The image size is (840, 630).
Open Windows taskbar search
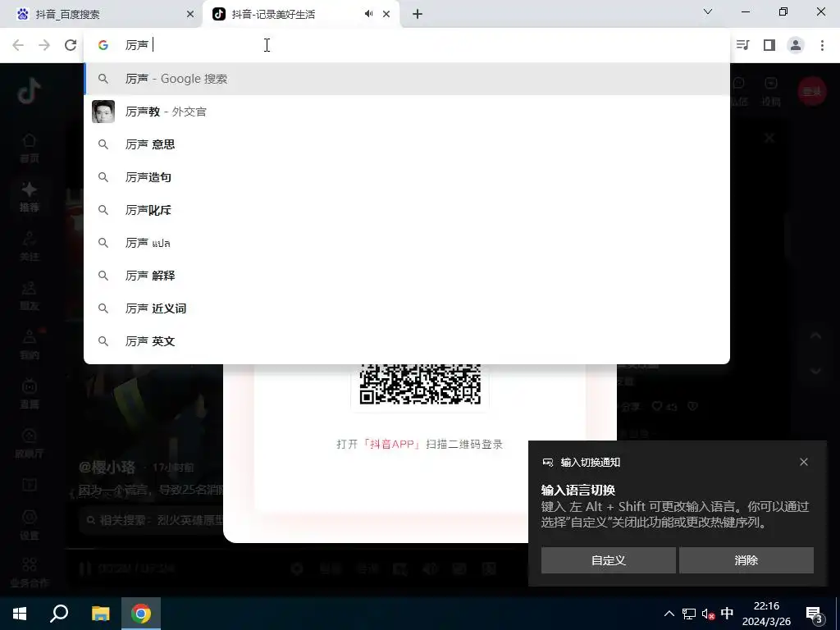59,614
